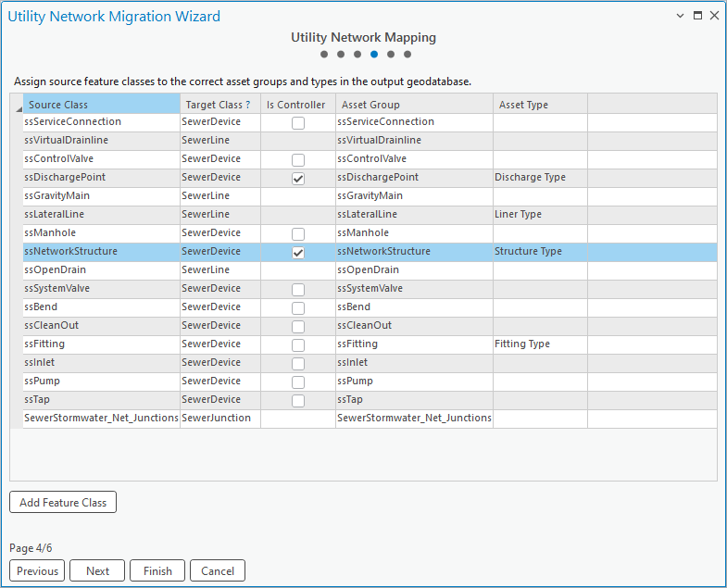Edit the ssPump asset group cell
The image size is (727, 588).
tap(415, 382)
